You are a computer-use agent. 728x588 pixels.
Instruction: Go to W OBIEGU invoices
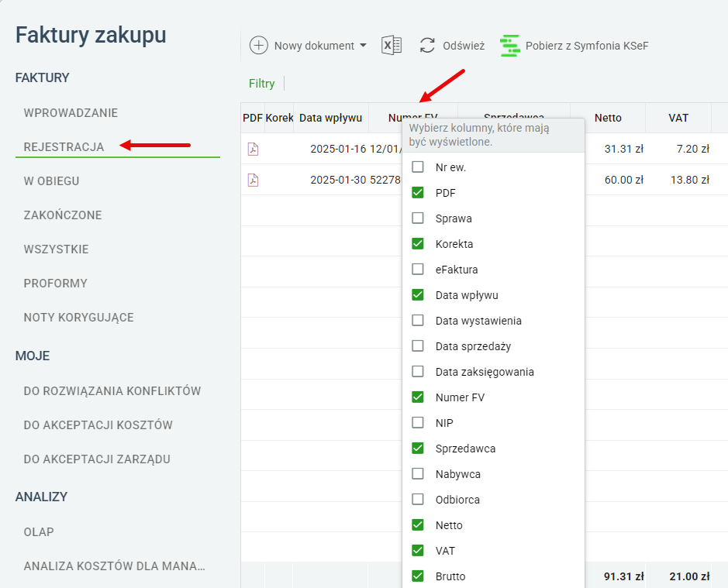click(51, 181)
